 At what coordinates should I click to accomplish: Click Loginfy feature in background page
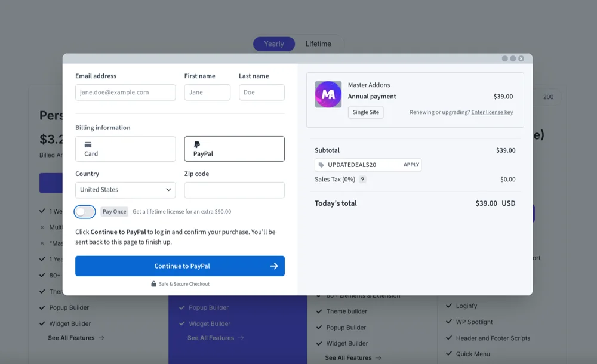466,306
